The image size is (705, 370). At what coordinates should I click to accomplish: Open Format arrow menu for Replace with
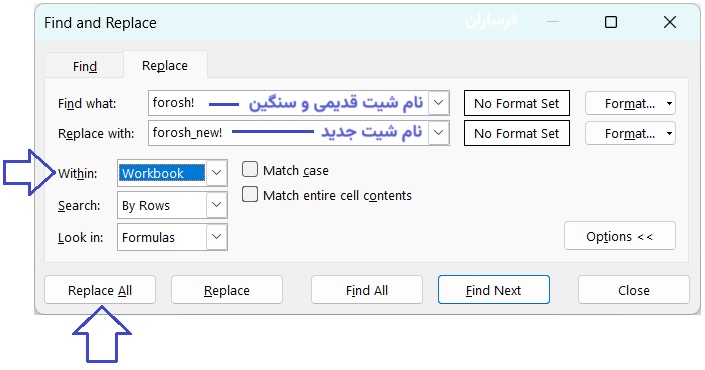[x=669, y=134]
